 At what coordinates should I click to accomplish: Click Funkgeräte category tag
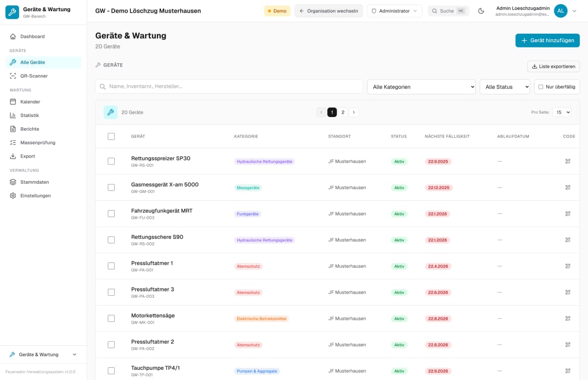point(247,214)
